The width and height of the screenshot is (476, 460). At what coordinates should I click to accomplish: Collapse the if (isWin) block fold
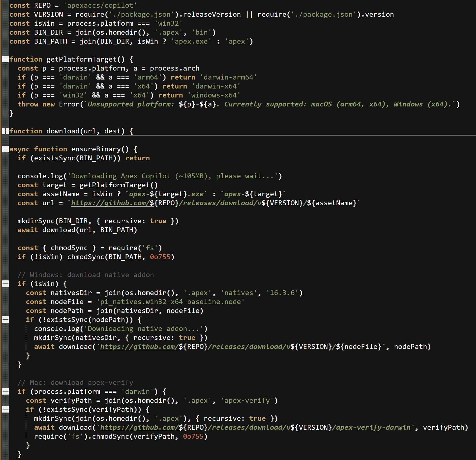tap(5, 284)
